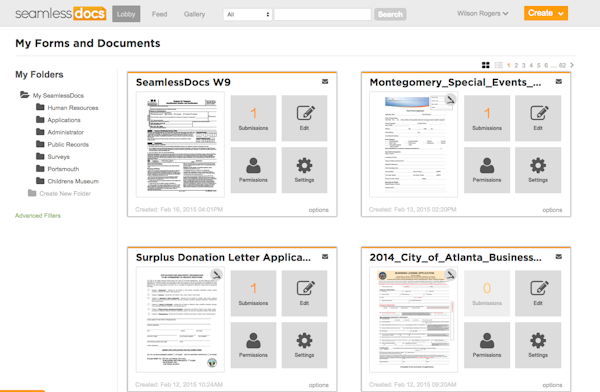Open Edit tile on Surplus Donation Letter card

click(304, 293)
